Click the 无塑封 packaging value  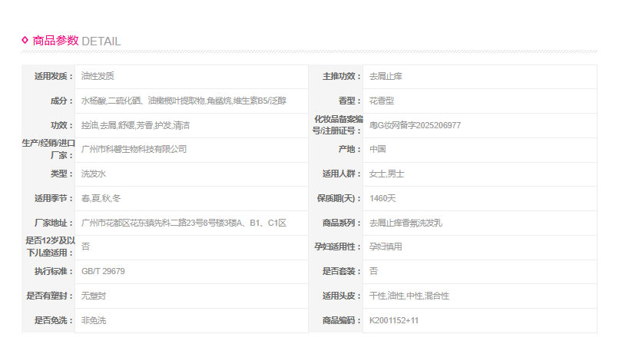tap(94, 296)
